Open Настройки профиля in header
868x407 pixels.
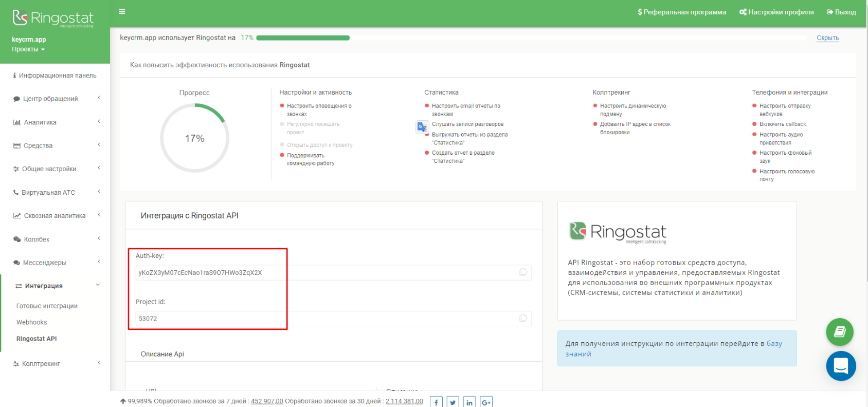(776, 12)
